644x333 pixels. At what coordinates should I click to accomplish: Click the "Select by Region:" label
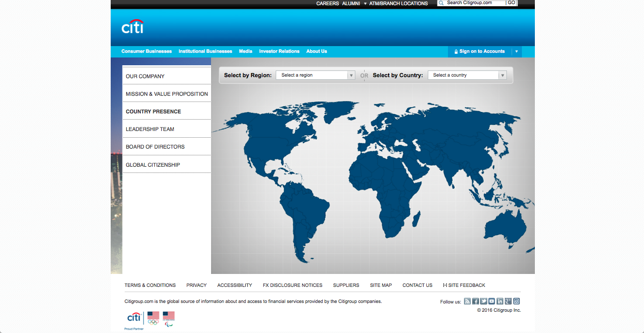click(x=248, y=76)
